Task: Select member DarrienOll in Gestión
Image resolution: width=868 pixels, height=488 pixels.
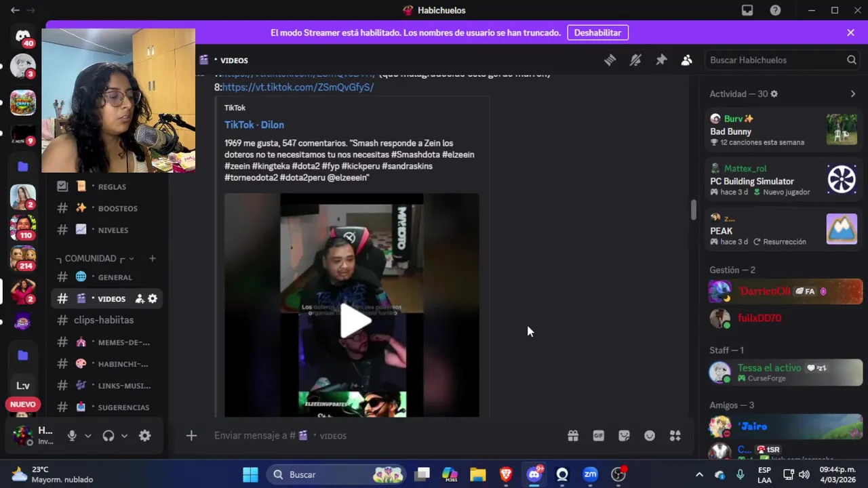Action: (785, 291)
